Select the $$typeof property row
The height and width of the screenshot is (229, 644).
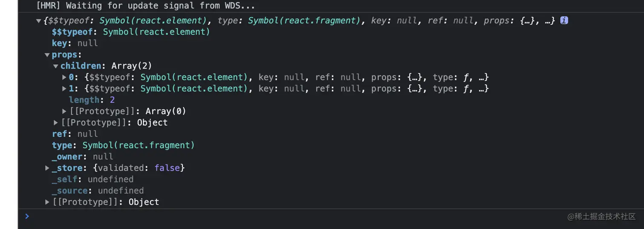(x=131, y=32)
